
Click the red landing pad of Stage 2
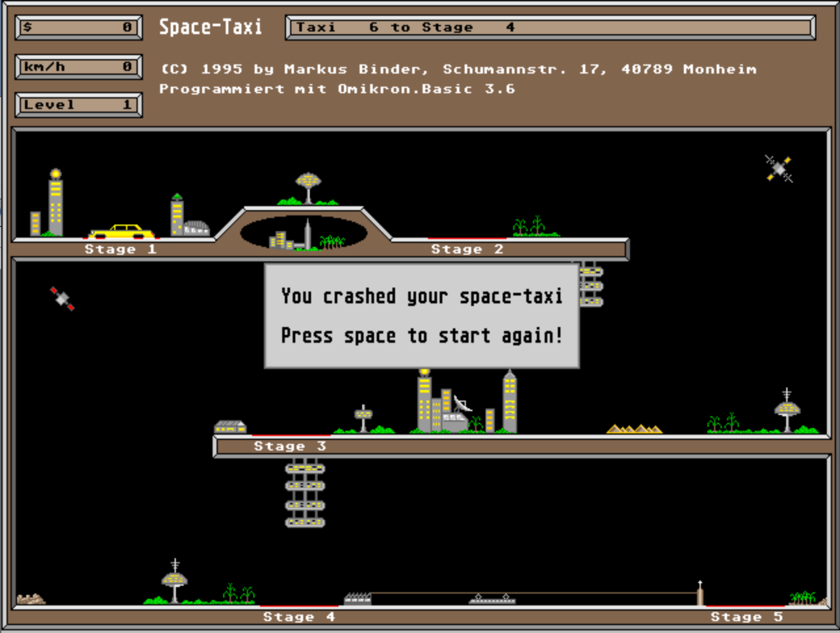(467, 238)
